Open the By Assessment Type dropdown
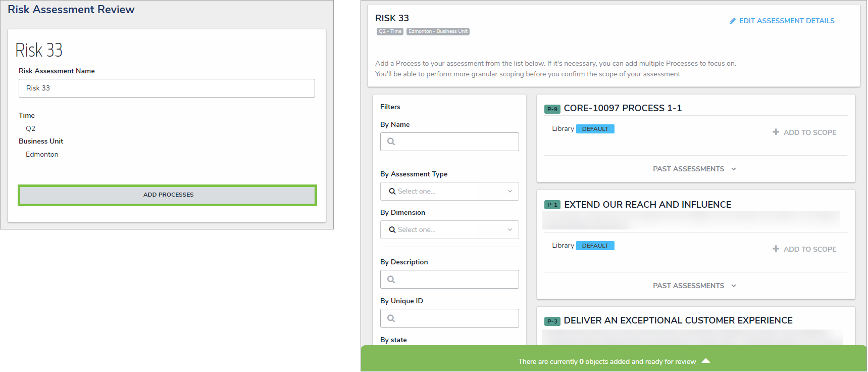Viewport: 868px width, 372px height. tap(449, 191)
